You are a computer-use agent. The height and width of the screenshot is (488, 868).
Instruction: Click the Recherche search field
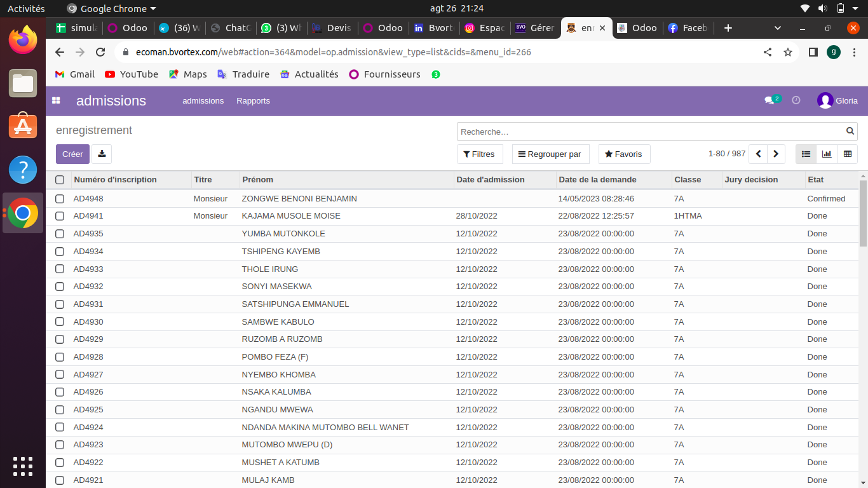point(648,132)
